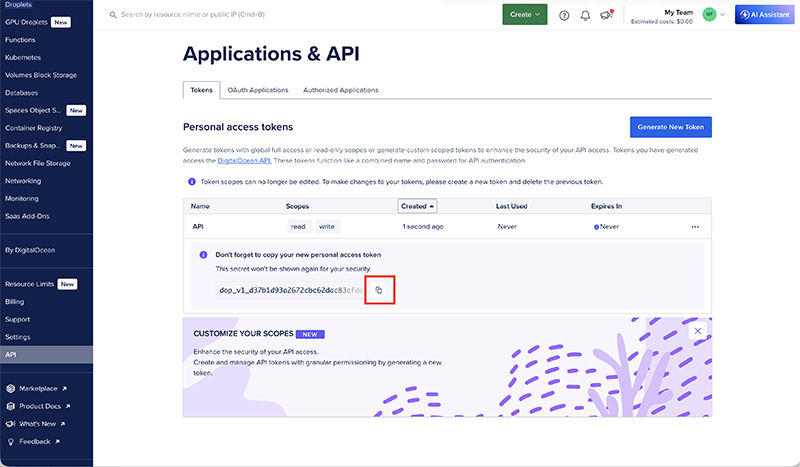Launch the AI Assistant

click(764, 15)
